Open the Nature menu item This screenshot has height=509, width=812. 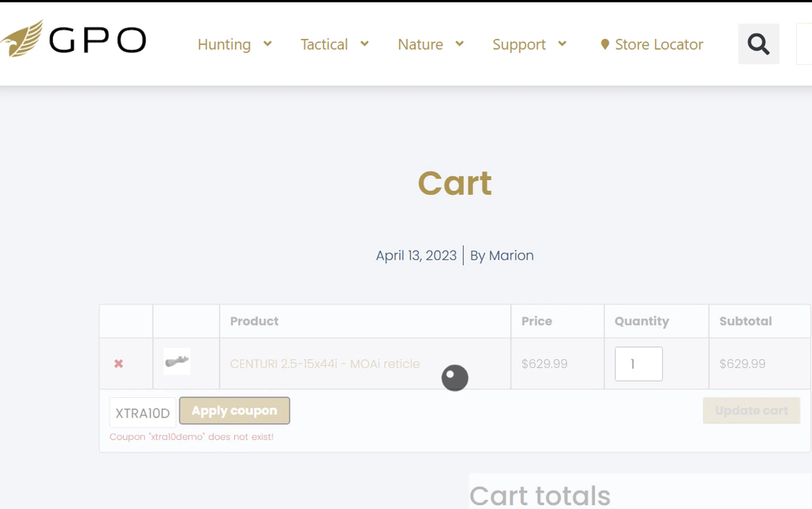click(421, 44)
